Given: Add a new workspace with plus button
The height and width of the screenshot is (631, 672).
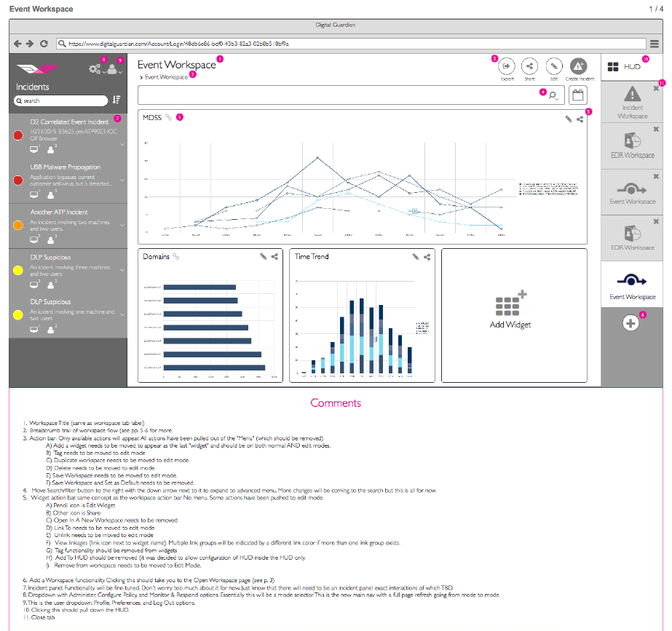Looking at the screenshot, I should click(x=631, y=323).
